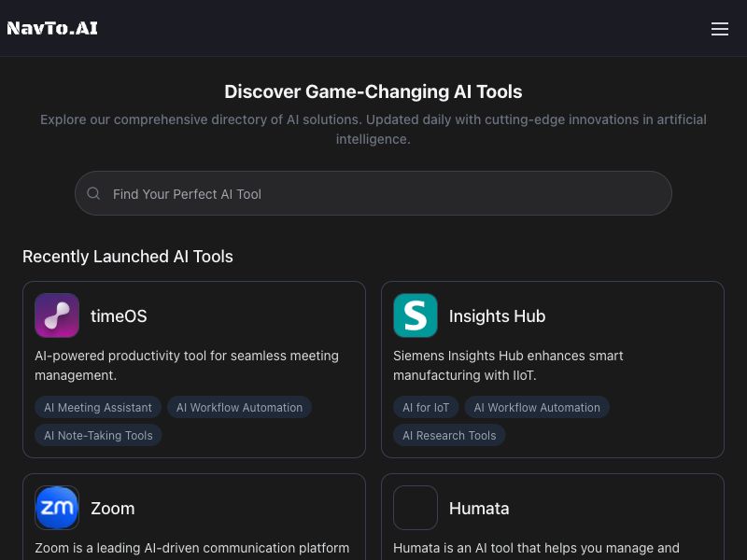Click the Humata description text
The image size is (747, 560).
[x=536, y=548]
